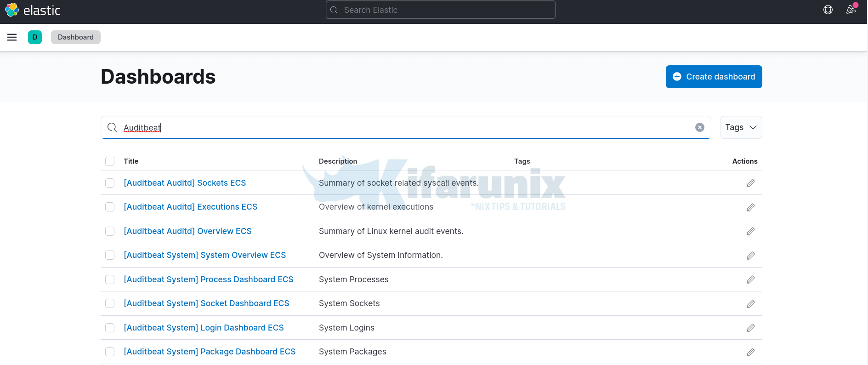The width and height of the screenshot is (868, 365).
Task: Click the 'System Sockets' description
Action: click(x=349, y=303)
